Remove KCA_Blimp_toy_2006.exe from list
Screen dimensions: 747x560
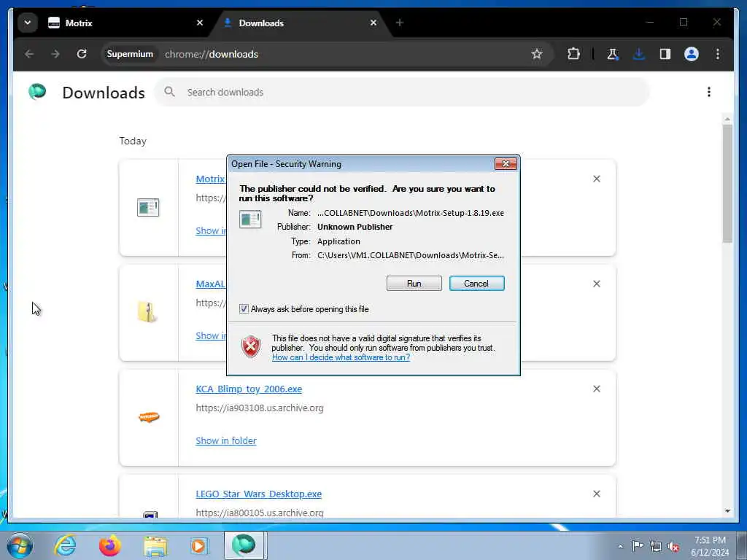click(x=597, y=389)
